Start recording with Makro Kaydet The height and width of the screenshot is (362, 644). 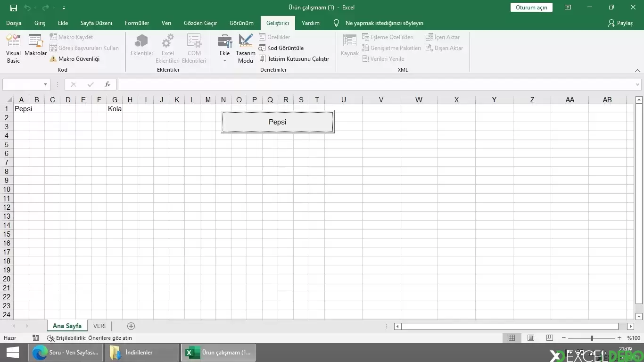point(71,37)
